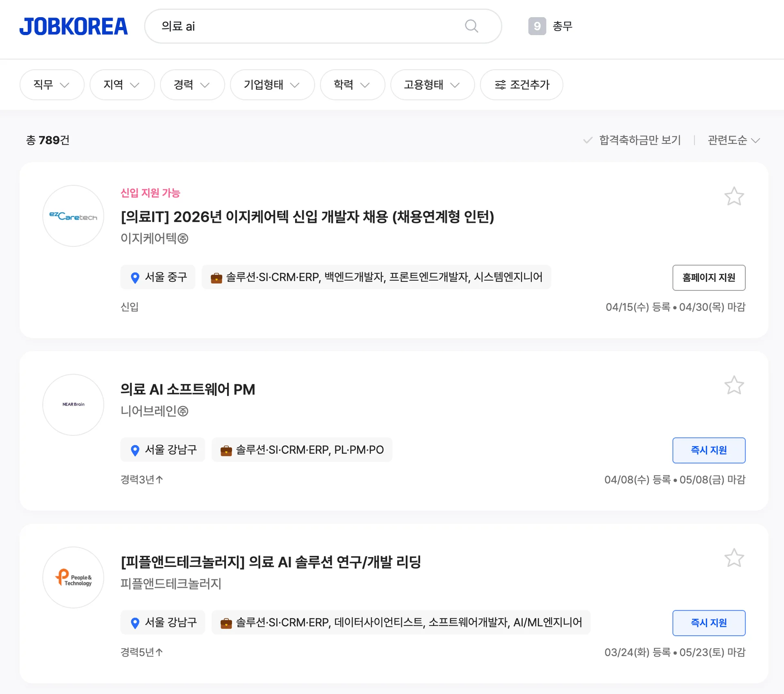Open the 직무 filter dropdown
This screenshot has width=784, height=694.
click(52, 85)
